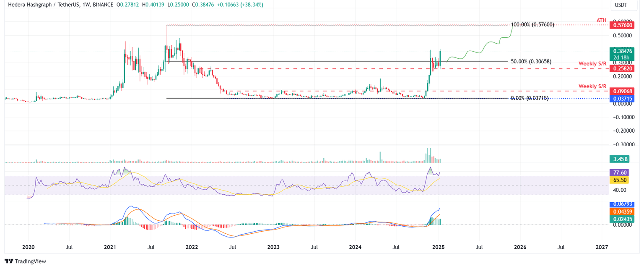This screenshot has width=644, height=269.
Task: Click the TradingView logo
Action: [x=25, y=261]
